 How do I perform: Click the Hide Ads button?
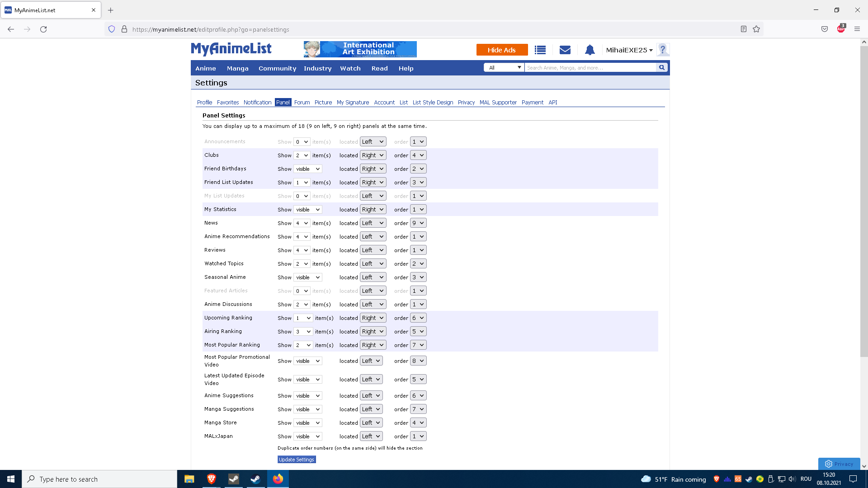tap(502, 50)
